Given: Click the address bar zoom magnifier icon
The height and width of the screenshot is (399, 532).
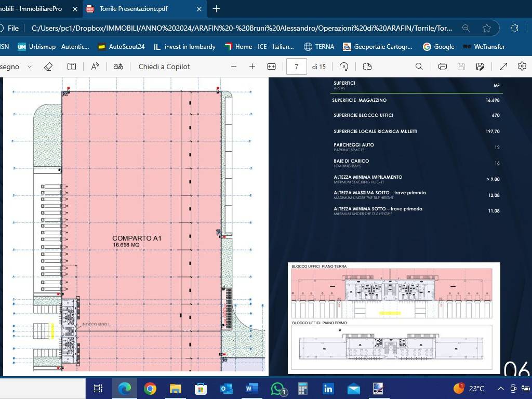Looking at the screenshot, I should click(466, 28).
